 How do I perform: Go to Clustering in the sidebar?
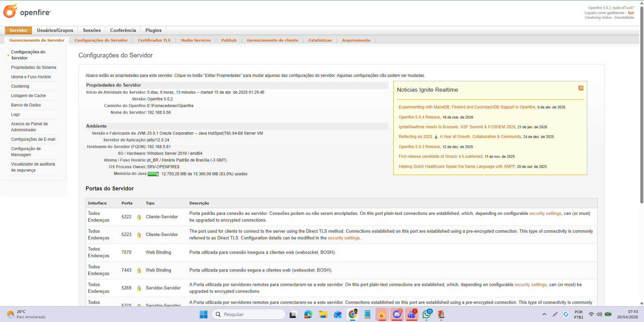tap(20, 86)
